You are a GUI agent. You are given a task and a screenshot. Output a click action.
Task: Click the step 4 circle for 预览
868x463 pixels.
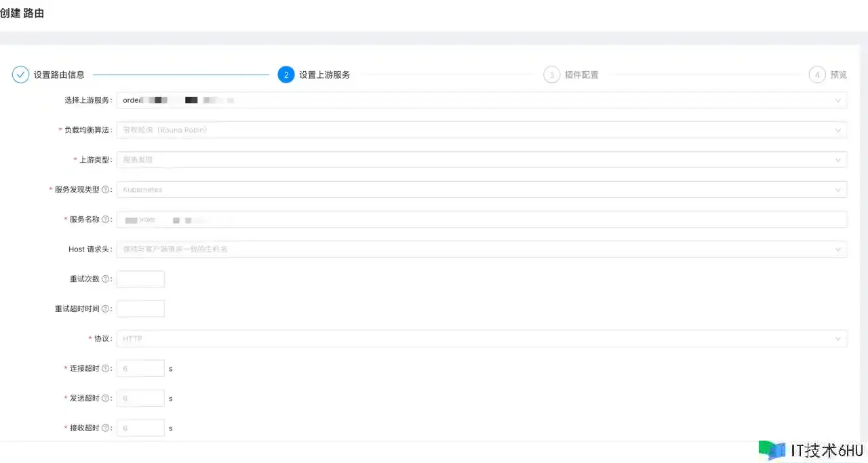point(817,75)
